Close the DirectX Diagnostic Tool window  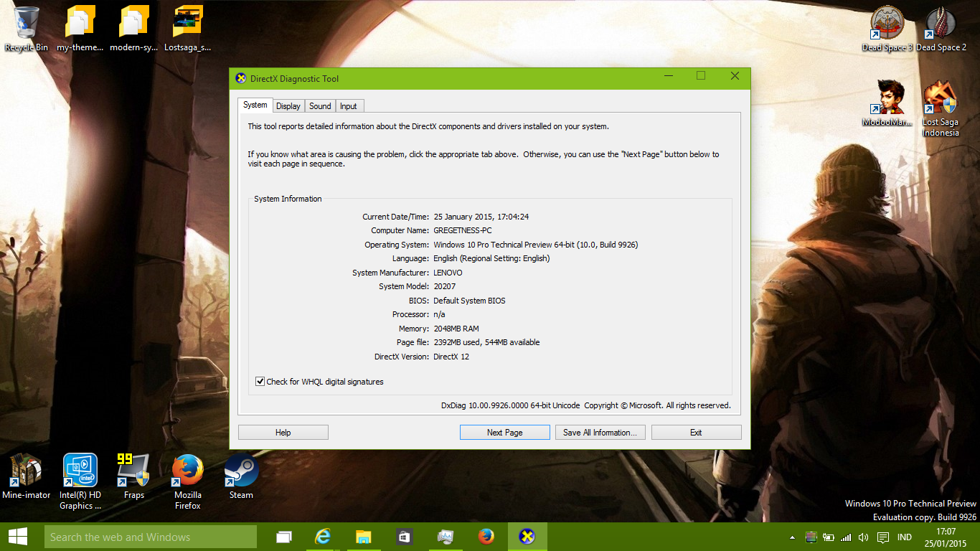[735, 76]
